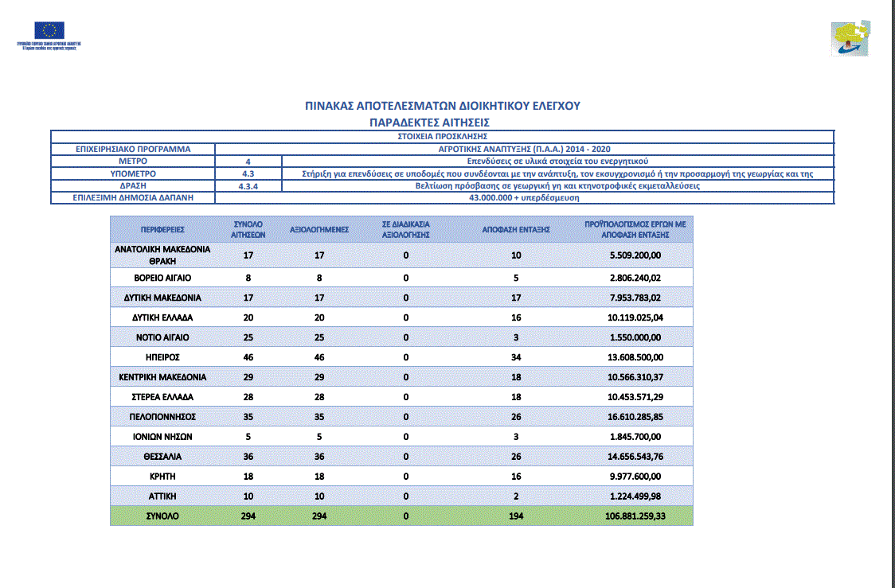Viewport: 895px width, 588px height.
Task: Select the ΕΠΙΧΕΙΡΗΣΙΑΚΟ ΠΡΟΓΡΑΜΜΑ label cell
Action: coord(133,149)
